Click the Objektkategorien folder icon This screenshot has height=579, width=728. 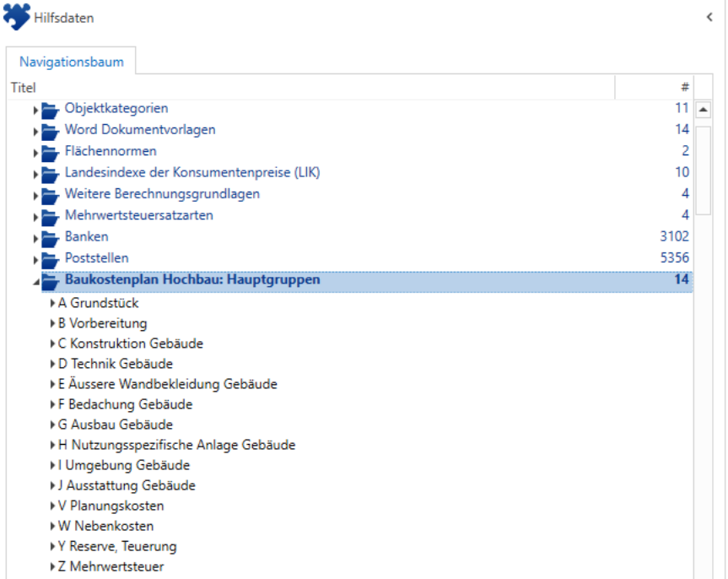click(x=50, y=110)
